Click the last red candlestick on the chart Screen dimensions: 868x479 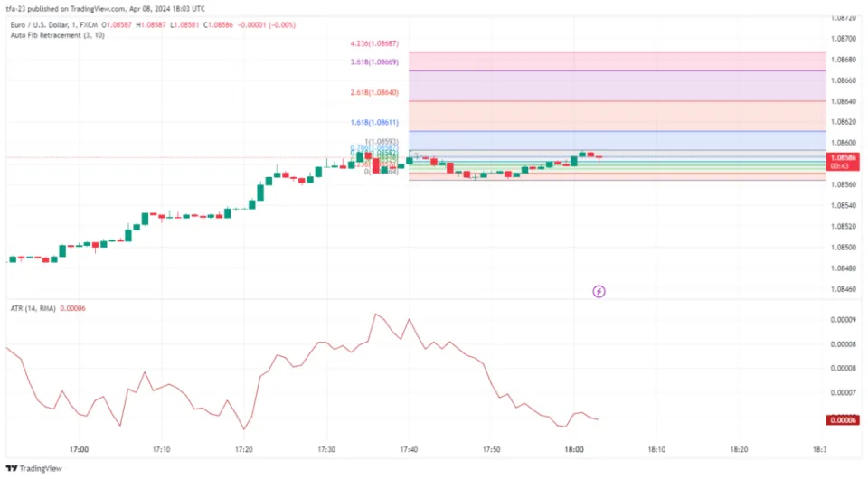[599, 157]
